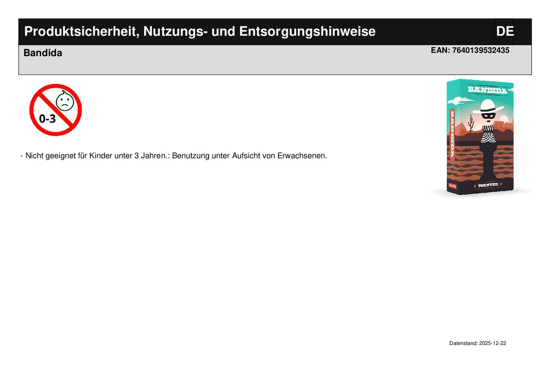The image size is (554, 392).
Task: Click the 0-3 age prohibition icon
Action: click(55, 110)
